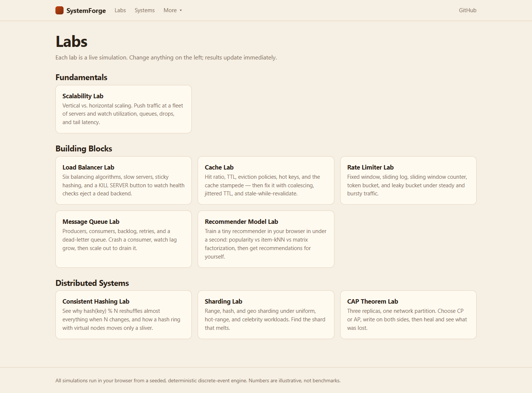Open the Systems nav item
This screenshot has width=532, height=393.
pyautogui.click(x=144, y=10)
